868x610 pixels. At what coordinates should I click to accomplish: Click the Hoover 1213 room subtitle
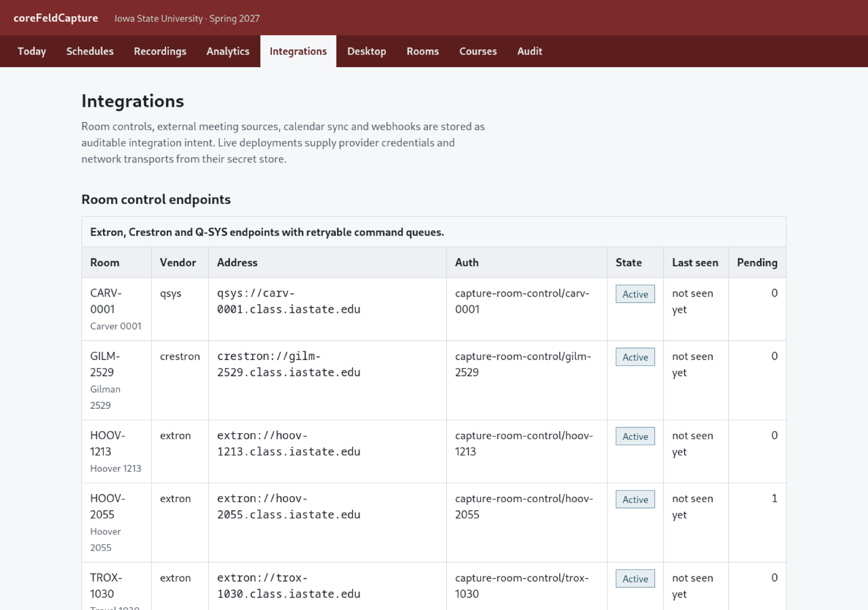coord(116,468)
